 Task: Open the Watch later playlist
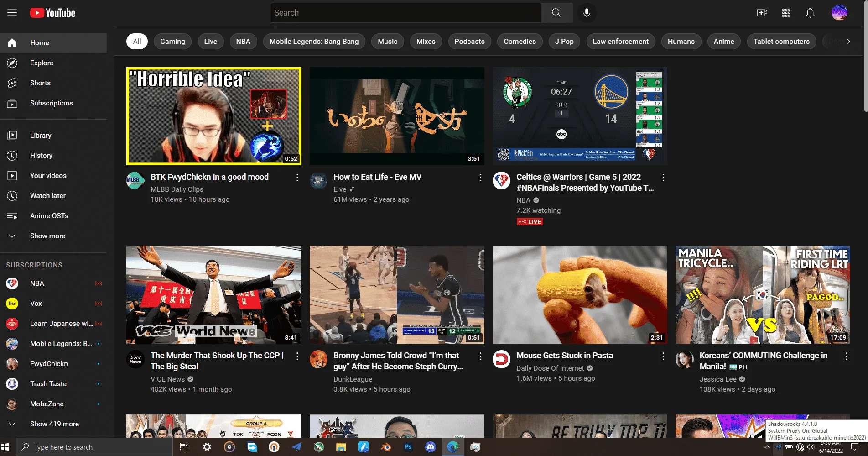pos(53,196)
